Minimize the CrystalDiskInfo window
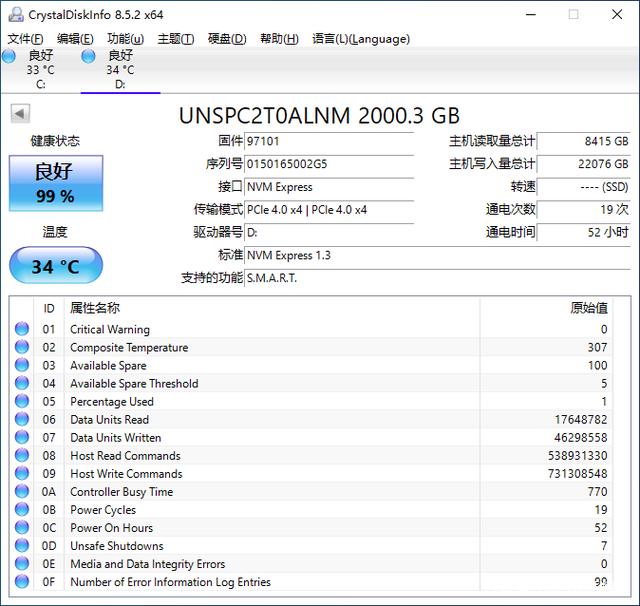 pyautogui.click(x=531, y=15)
